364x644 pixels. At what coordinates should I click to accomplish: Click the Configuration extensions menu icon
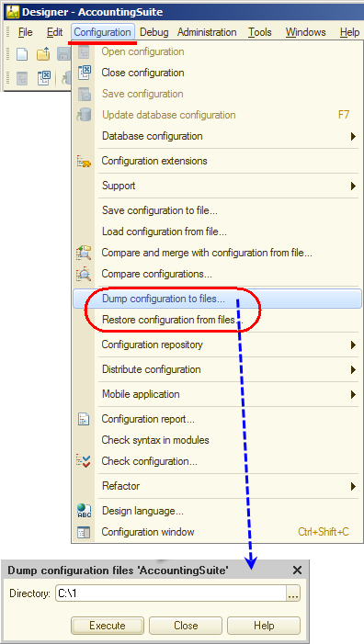(x=84, y=161)
